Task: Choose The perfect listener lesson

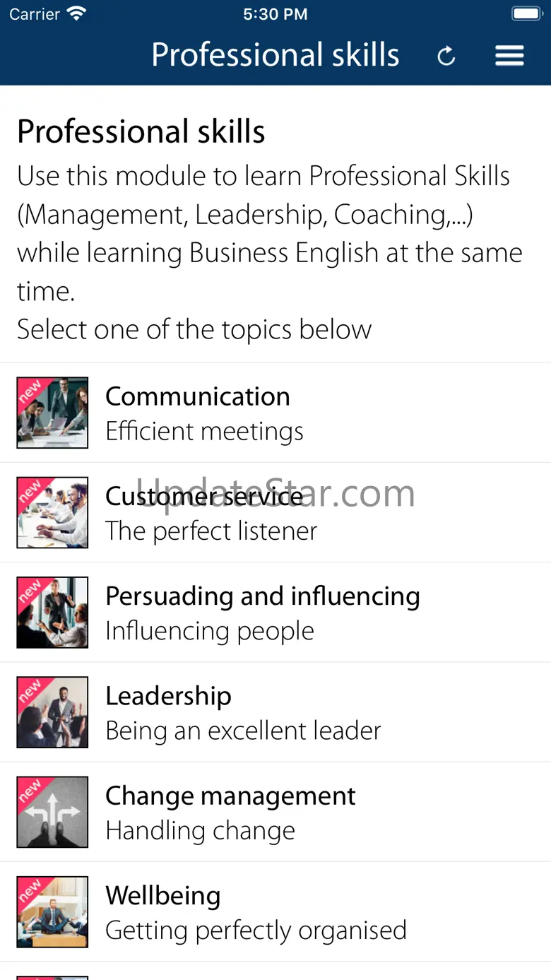Action: click(211, 531)
